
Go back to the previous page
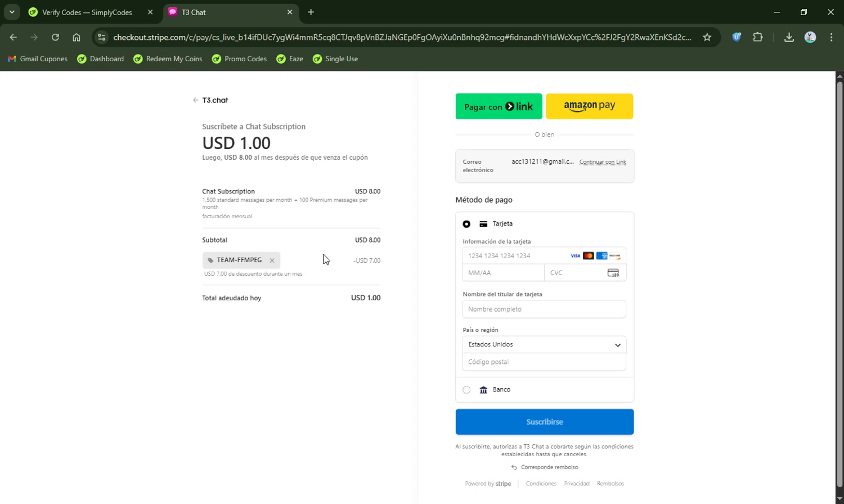tap(14, 37)
